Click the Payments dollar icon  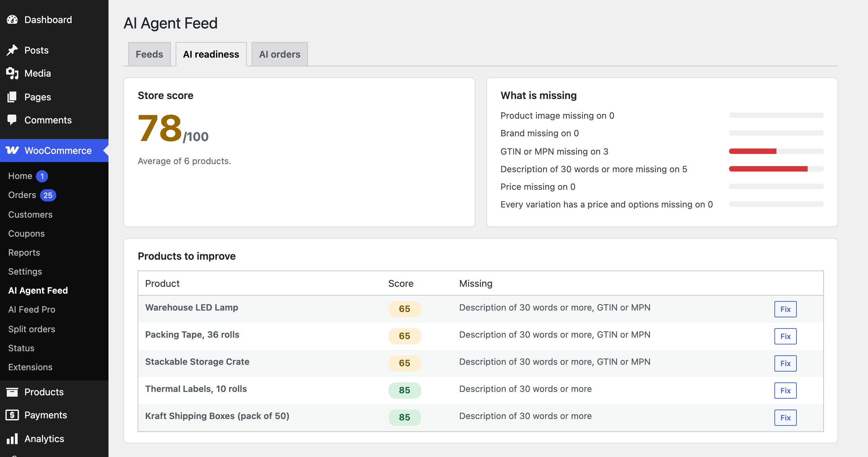click(12, 415)
